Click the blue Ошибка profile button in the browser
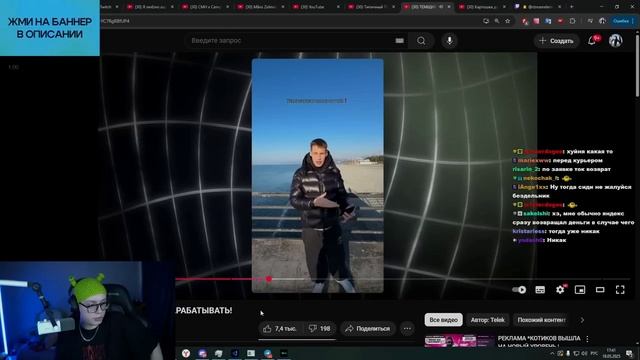This screenshot has width=640, height=360. (623, 21)
